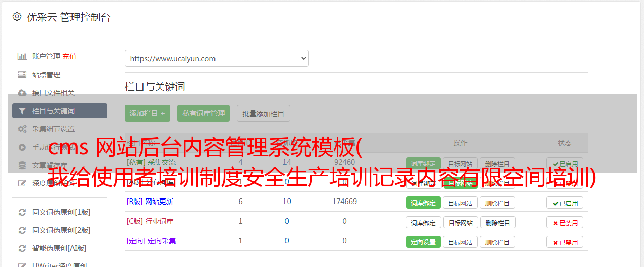Click the number 10 in the 网站更新 row
The width and height of the screenshot is (644, 267).
point(287,202)
